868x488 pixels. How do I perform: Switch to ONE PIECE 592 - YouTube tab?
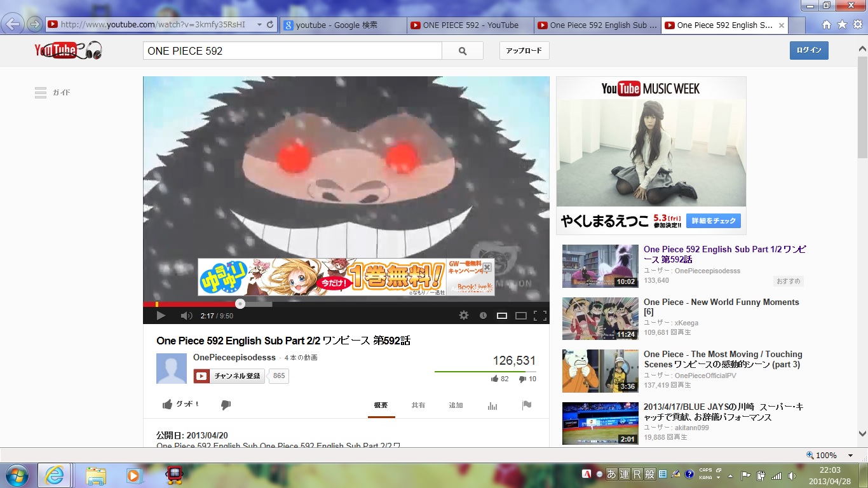470,25
